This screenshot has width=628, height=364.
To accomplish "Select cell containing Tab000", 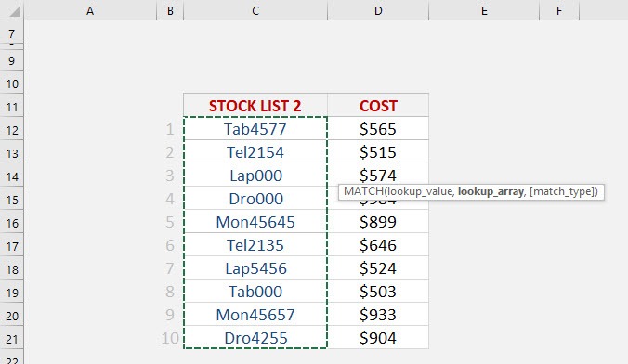I will (x=255, y=292).
